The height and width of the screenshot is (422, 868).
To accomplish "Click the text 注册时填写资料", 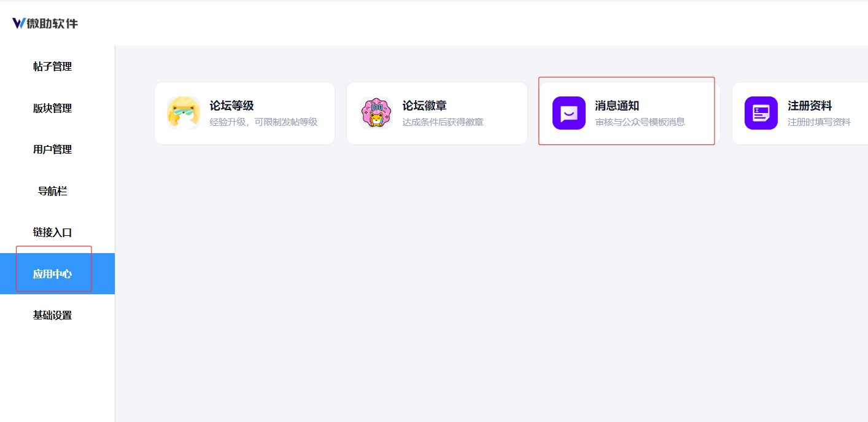I will [819, 122].
